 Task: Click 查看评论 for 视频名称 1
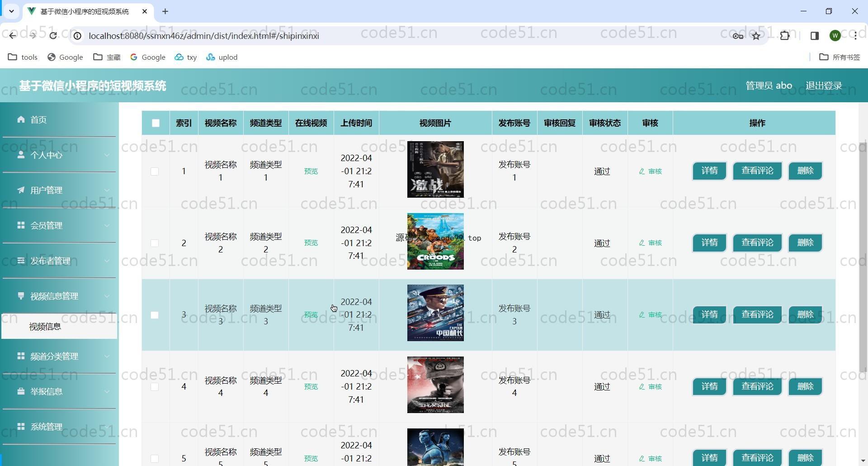click(x=757, y=171)
